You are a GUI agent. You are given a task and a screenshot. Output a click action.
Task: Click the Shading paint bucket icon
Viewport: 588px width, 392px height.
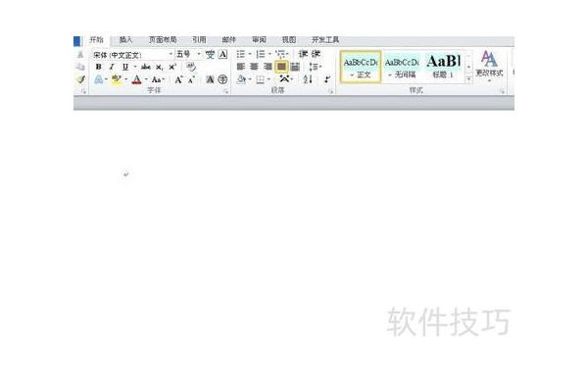point(241,79)
